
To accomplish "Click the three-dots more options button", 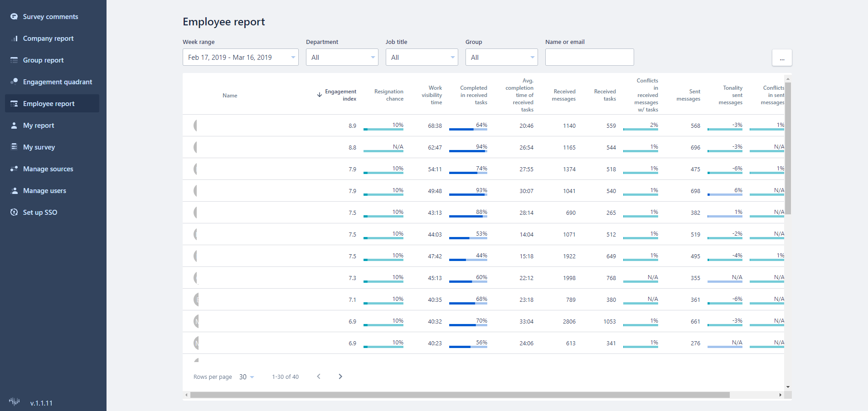I will point(782,58).
